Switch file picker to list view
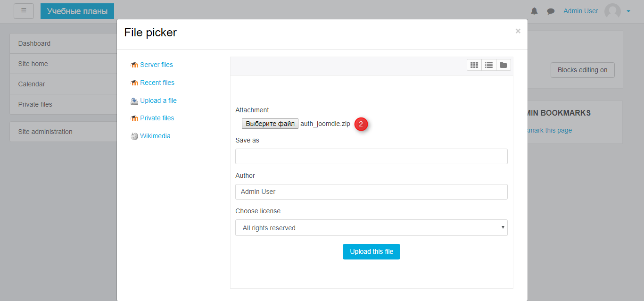 (x=489, y=65)
